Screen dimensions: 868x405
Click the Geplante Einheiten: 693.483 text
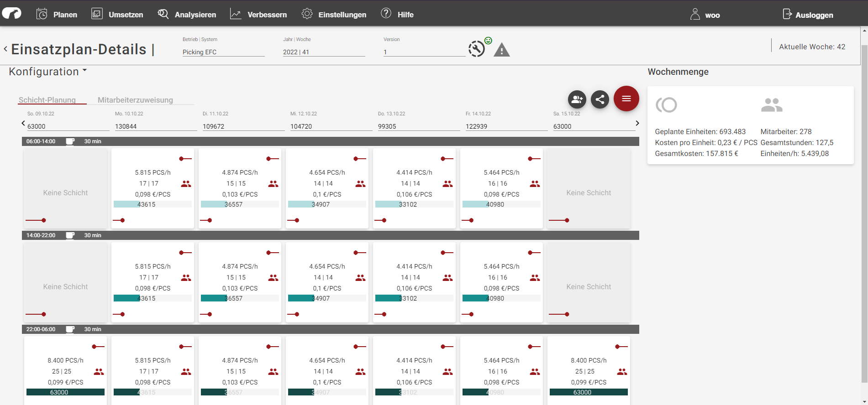700,131
